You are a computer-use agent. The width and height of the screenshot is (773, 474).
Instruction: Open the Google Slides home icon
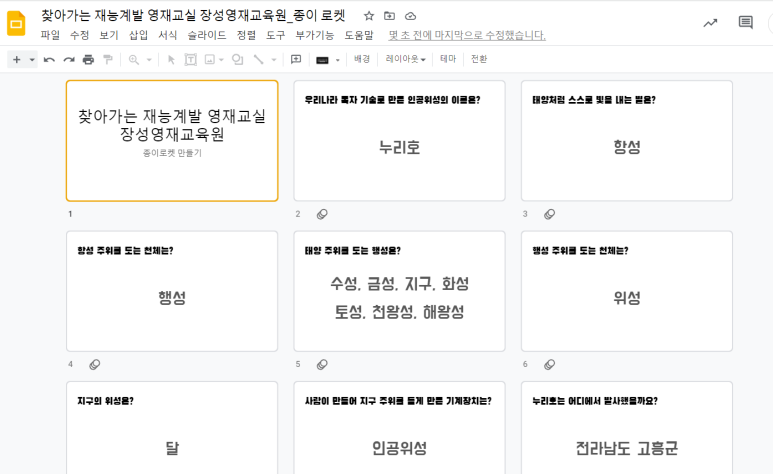(x=16, y=23)
